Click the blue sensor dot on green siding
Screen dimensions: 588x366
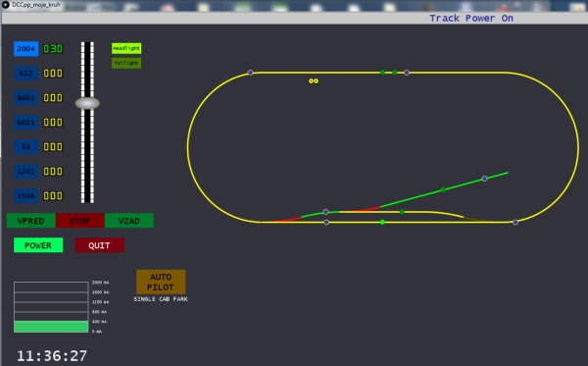coord(484,179)
